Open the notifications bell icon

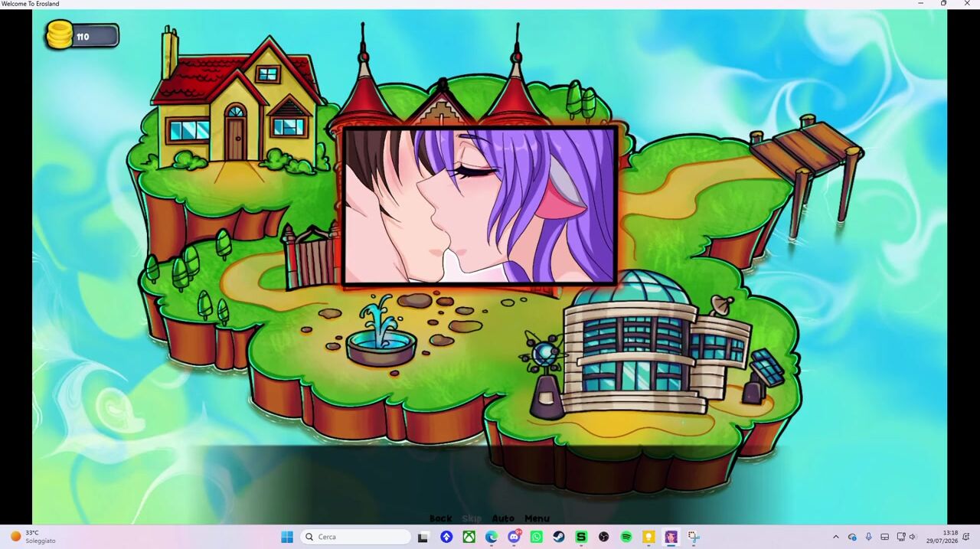point(967,537)
